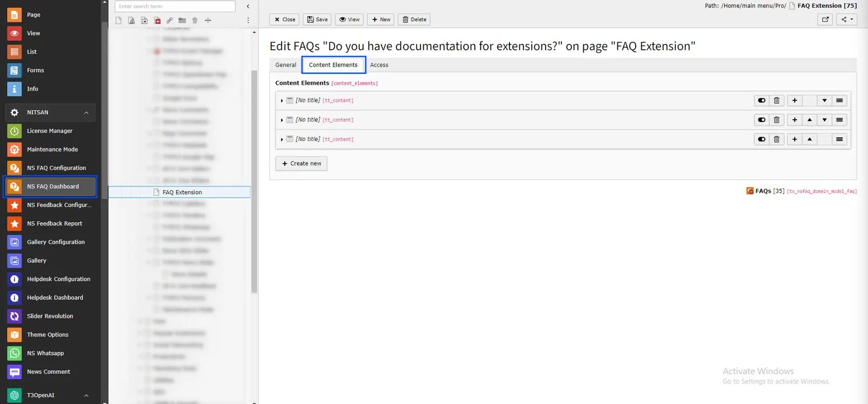The width and height of the screenshot is (868, 404).
Task: Open Slider Revolution module
Action: click(x=50, y=316)
